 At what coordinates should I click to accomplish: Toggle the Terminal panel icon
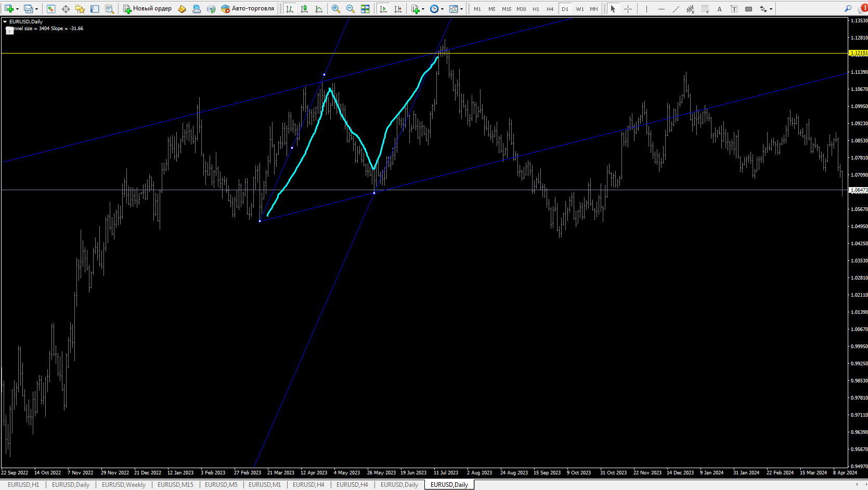coord(95,9)
